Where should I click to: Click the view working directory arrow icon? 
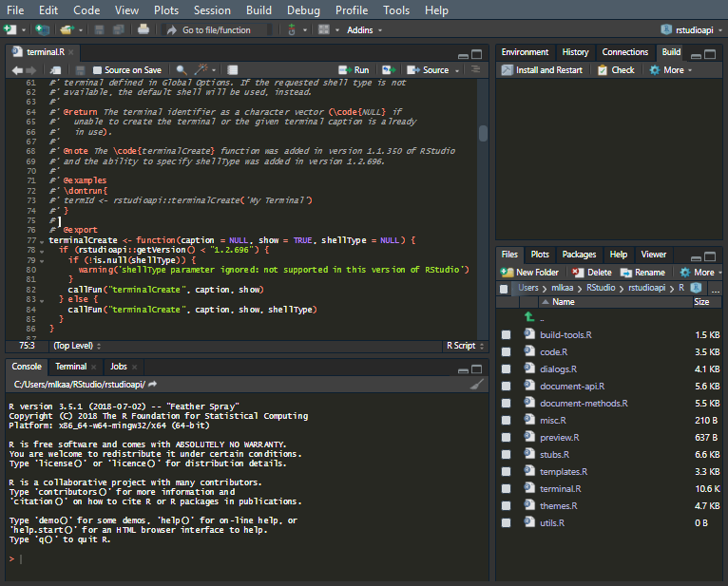point(150,384)
